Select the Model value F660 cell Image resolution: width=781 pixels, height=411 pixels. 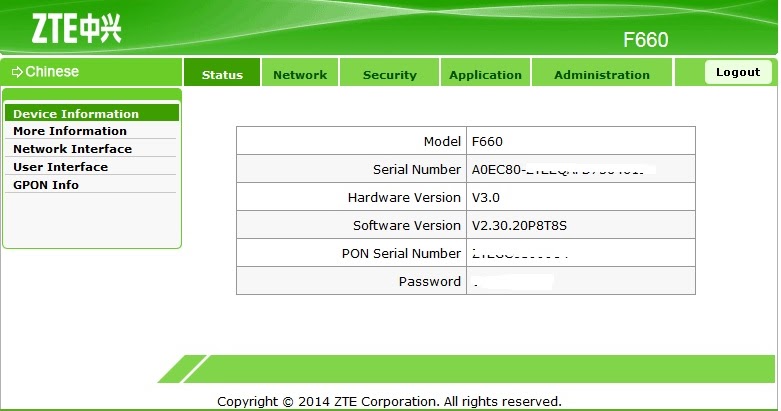pyautogui.click(x=581, y=141)
